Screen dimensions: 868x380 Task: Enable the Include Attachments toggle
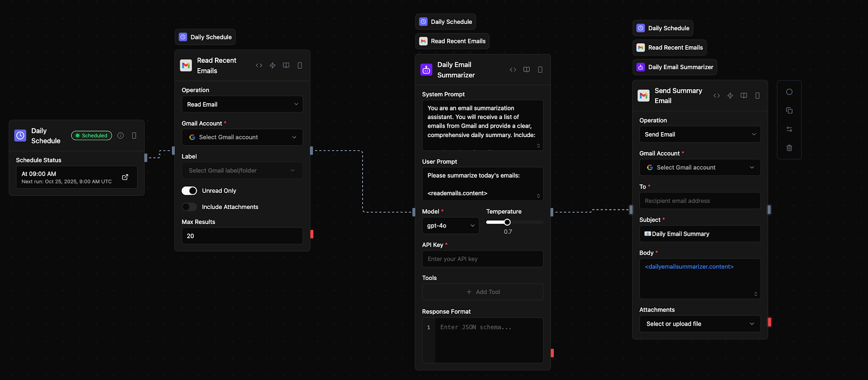click(x=189, y=207)
